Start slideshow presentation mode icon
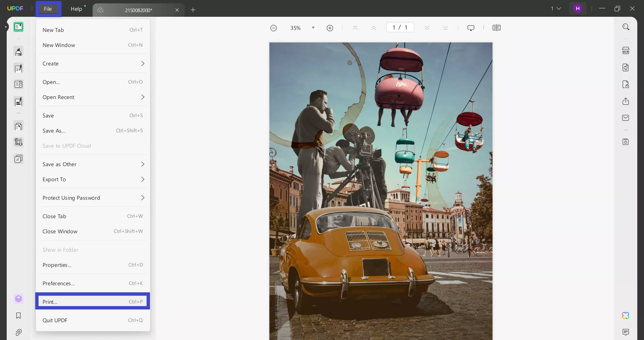Screen dimensions: 644x340 pyautogui.click(x=471, y=28)
